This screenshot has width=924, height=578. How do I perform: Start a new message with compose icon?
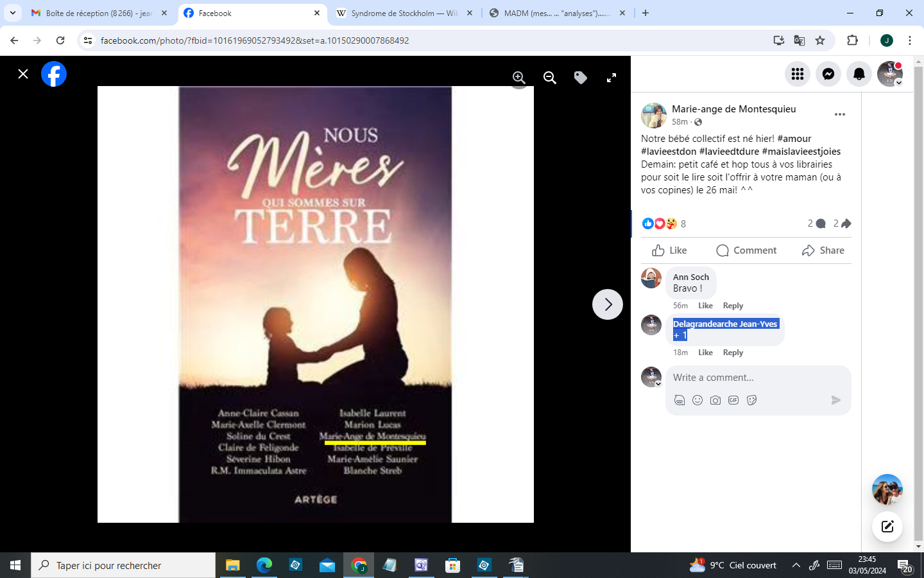pos(887,527)
